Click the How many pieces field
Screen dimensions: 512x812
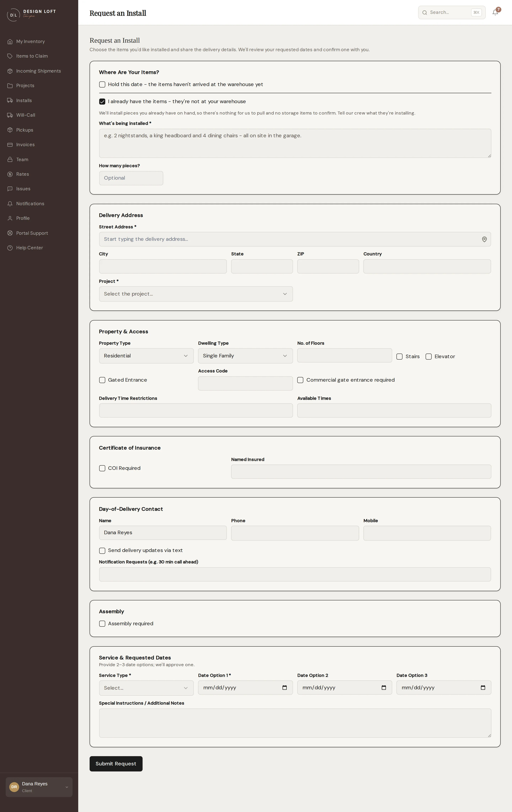pos(131,178)
